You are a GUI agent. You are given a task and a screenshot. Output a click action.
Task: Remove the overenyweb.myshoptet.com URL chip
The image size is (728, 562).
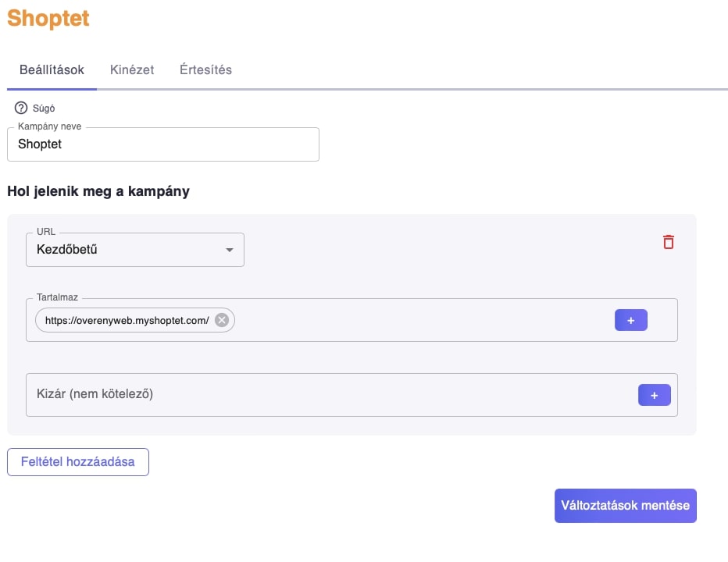coord(222,320)
